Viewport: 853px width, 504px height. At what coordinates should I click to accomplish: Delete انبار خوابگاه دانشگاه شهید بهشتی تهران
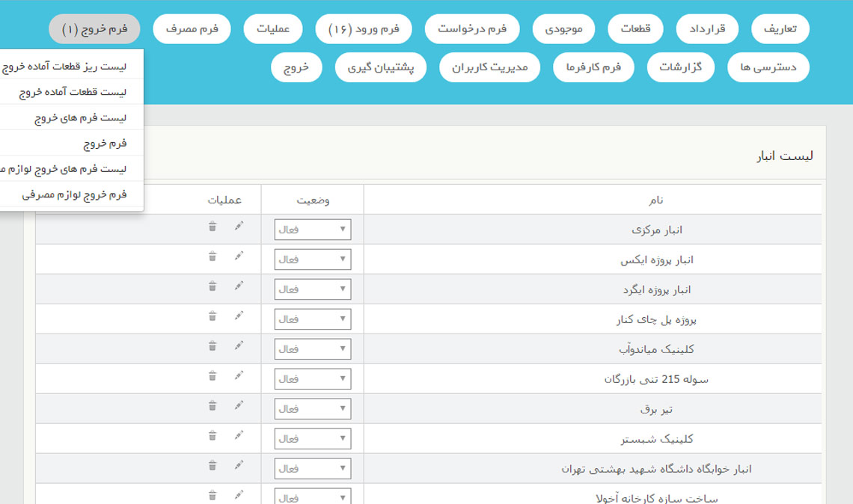coord(213,465)
